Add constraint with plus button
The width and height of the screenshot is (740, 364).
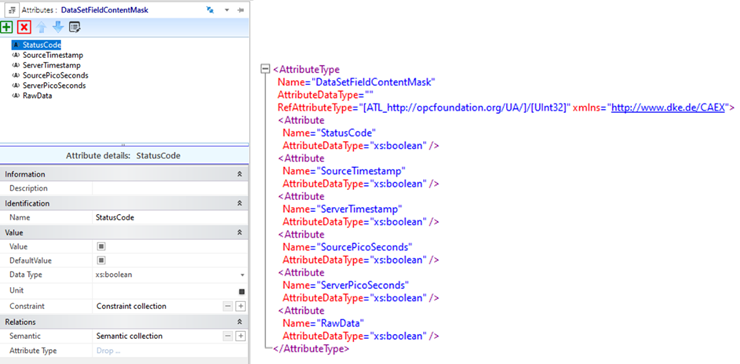pos(240,306)
